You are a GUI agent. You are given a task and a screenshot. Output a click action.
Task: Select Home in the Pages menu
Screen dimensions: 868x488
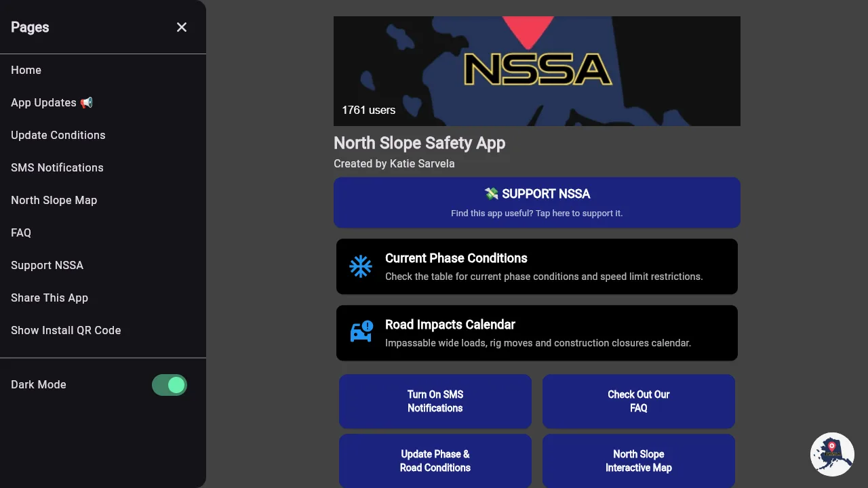(26, 70)
